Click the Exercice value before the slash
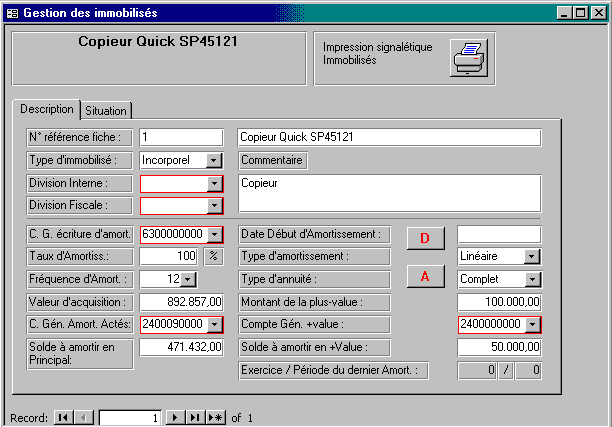Screen dimensions: 612x427 477,370
